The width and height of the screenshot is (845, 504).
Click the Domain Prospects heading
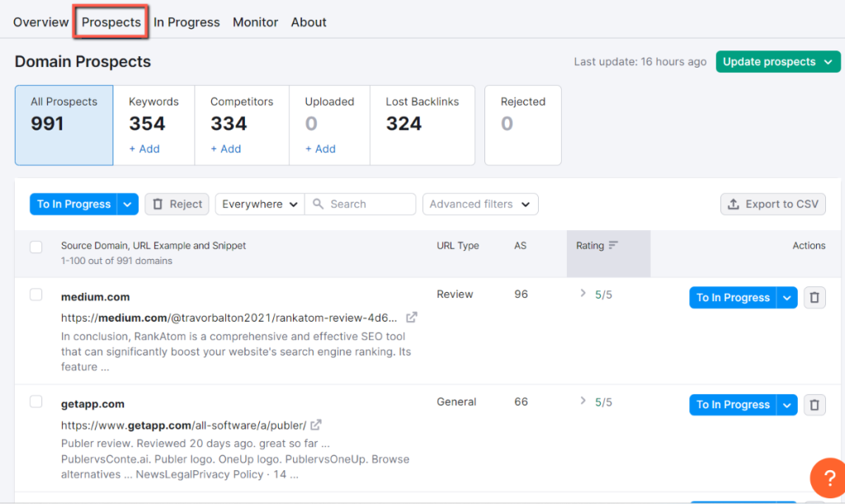[83, 61]
